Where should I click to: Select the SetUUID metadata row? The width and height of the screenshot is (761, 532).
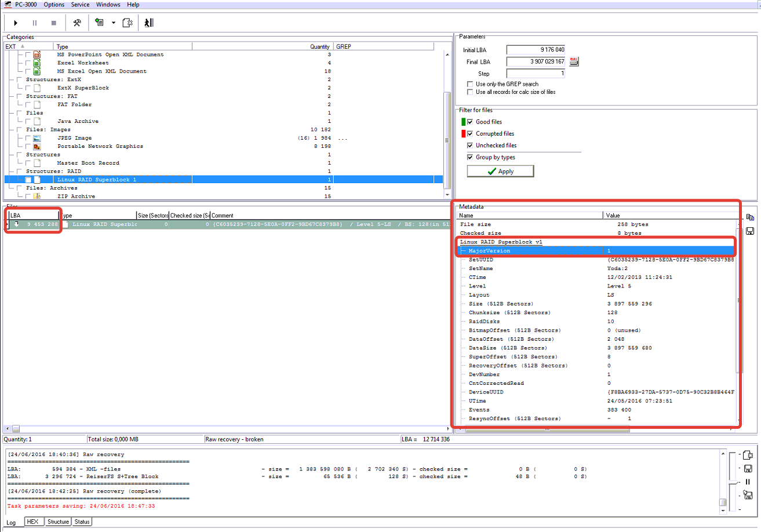(597, 260)
